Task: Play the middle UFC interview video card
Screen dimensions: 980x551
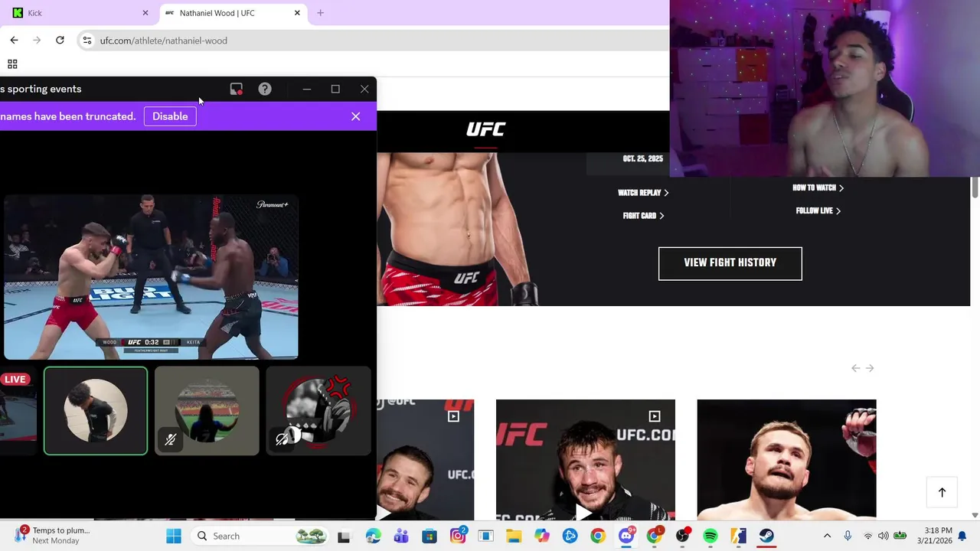Action: (586, 459)
